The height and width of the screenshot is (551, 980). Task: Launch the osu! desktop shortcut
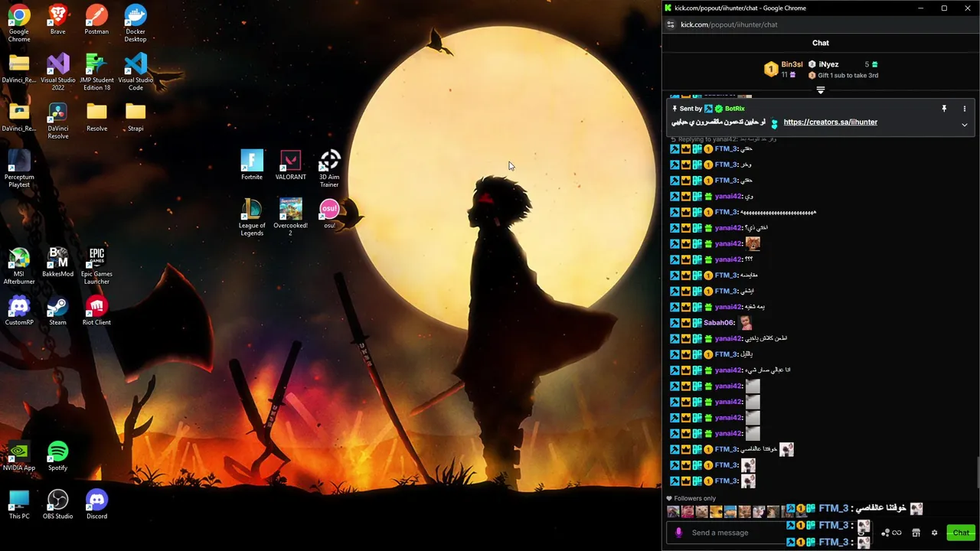click(x=329, y=214)
